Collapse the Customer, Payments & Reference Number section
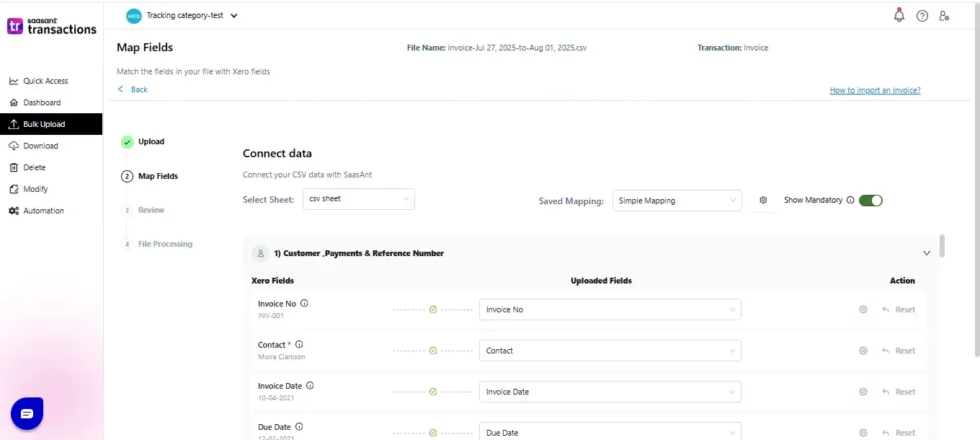Viewport: 980px width, 440px height. pyautogui.click(x=927, y=253)
